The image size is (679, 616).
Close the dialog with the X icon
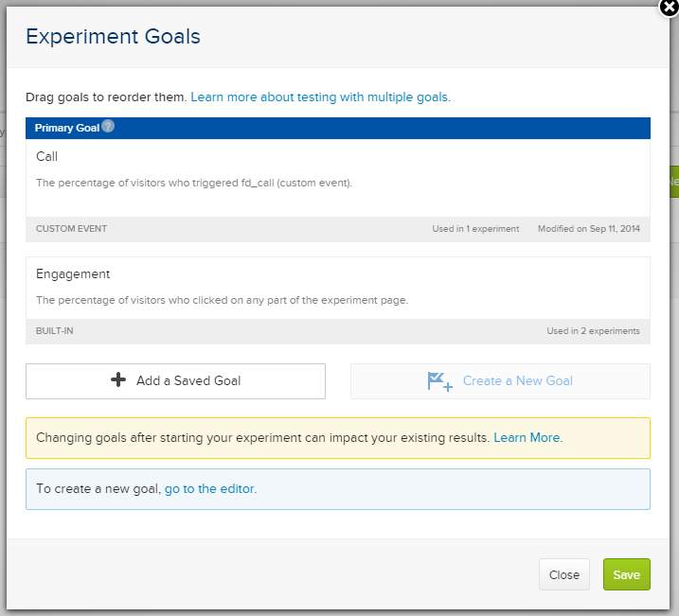(668, 7)
